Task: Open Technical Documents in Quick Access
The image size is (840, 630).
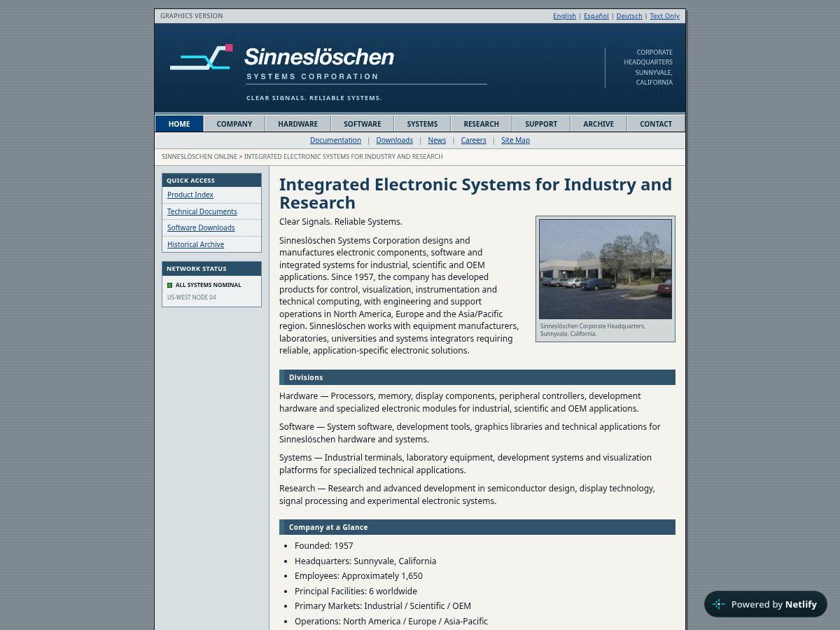Action: 202,211
